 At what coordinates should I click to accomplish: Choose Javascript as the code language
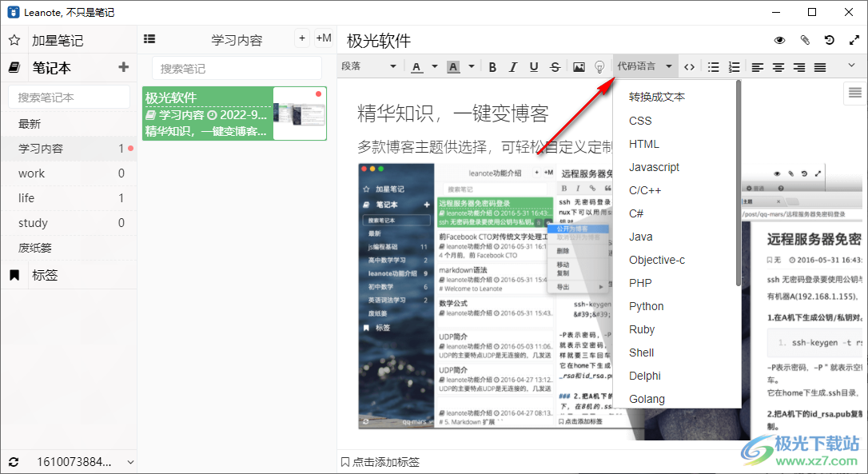tap(654, 167)
